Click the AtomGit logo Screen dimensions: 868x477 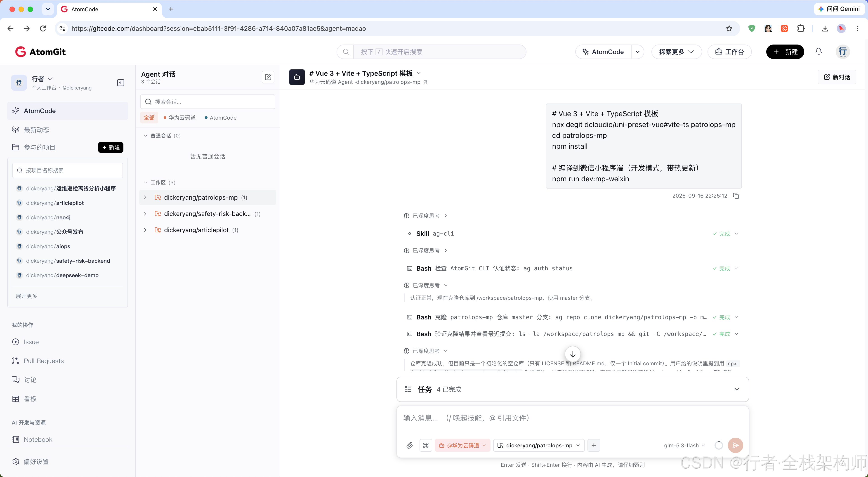tap(40, 52)
